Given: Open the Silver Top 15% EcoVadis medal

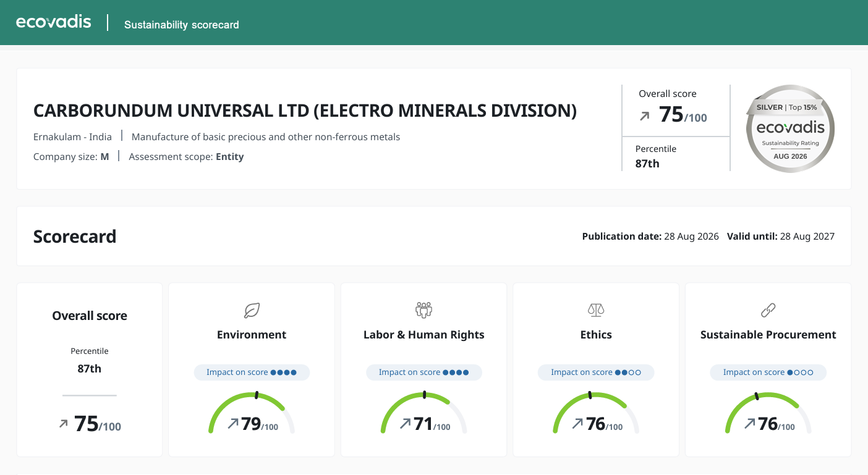Looking at the screenshot, I should (x=791, y=128).
